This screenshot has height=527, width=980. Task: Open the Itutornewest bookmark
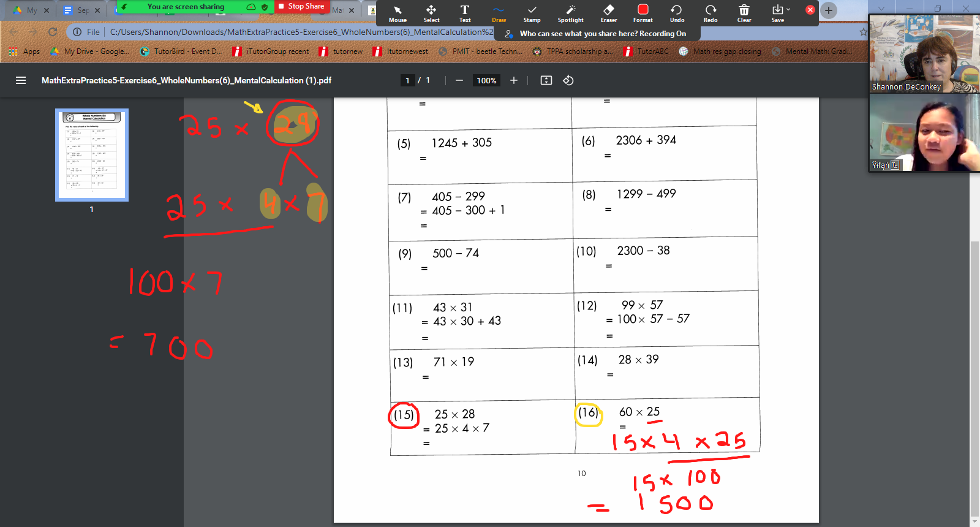point(401,51)
